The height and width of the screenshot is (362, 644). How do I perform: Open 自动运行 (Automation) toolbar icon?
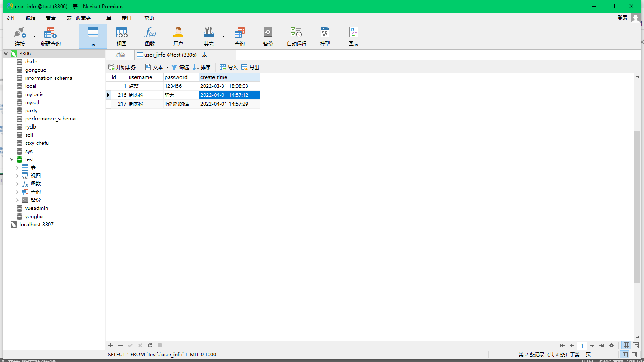coord(296,36)
